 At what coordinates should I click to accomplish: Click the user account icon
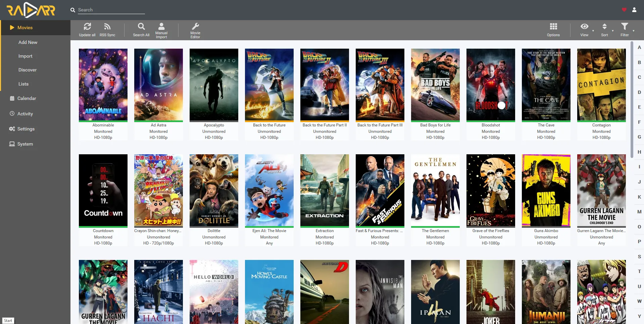[x=634, y=10]
